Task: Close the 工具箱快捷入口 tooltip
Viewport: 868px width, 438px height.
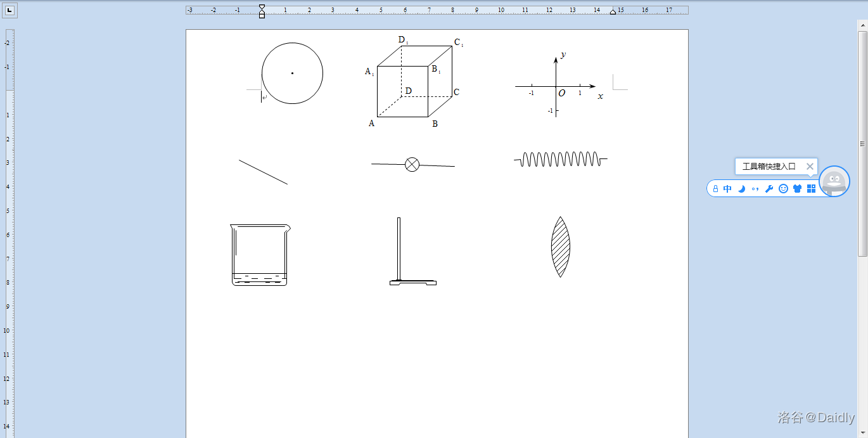Action: tap(810, 167)
